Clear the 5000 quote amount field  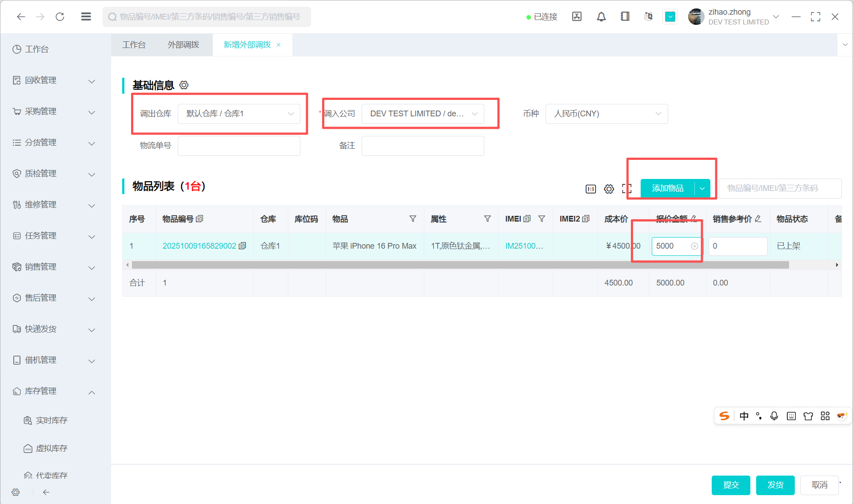(694, 246)
